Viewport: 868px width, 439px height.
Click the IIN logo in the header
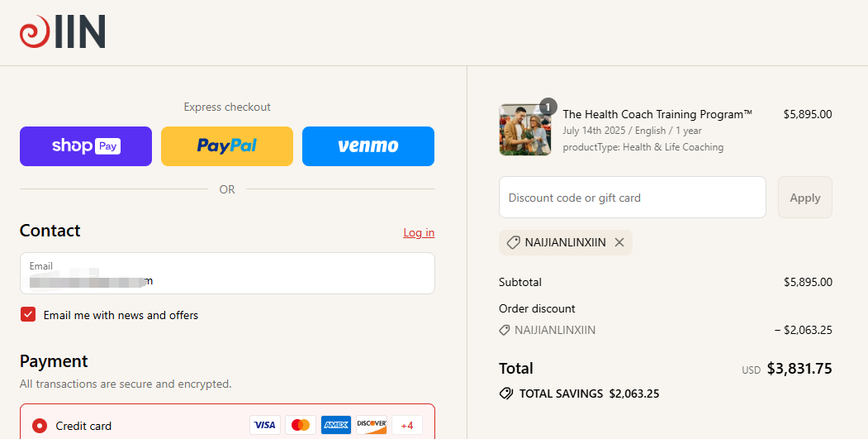[x=63, y=32]
